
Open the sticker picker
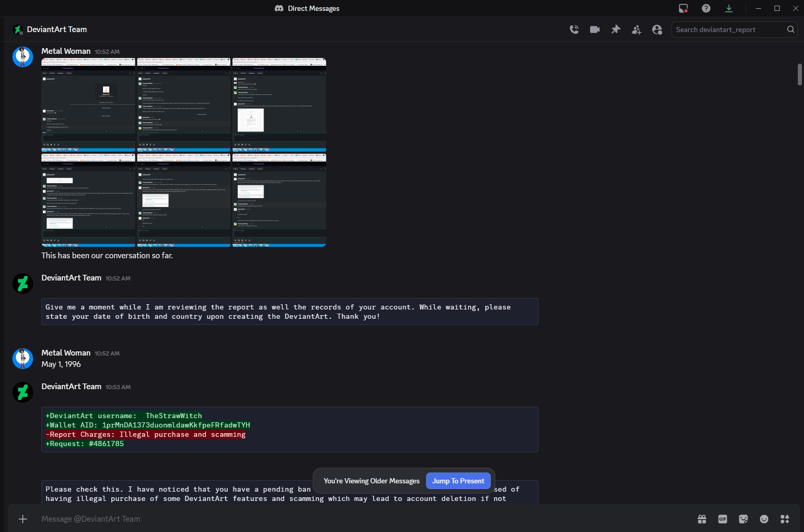tap(743, 519)
